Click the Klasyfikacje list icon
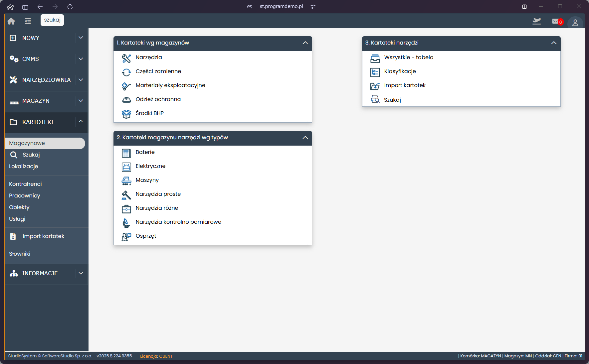 (x=375, y=72)
